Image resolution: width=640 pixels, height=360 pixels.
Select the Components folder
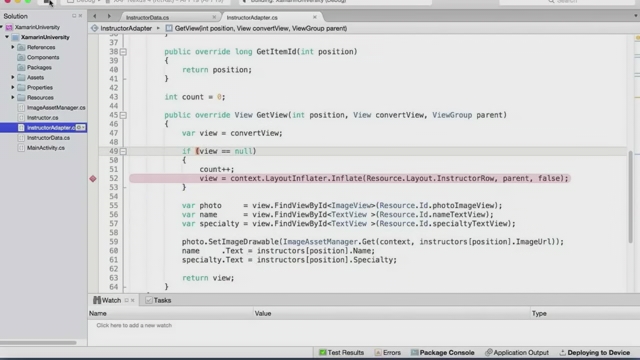point(43,58)
